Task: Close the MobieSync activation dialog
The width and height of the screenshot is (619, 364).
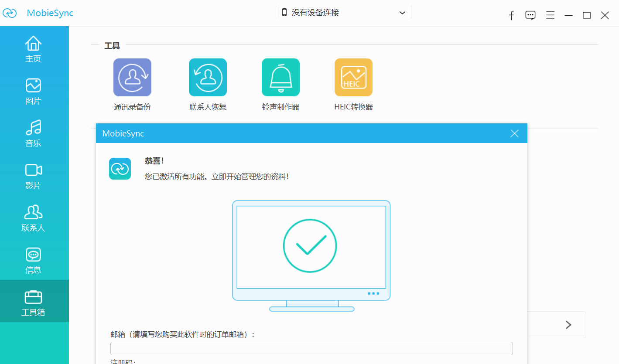Action: click(515, 133)
